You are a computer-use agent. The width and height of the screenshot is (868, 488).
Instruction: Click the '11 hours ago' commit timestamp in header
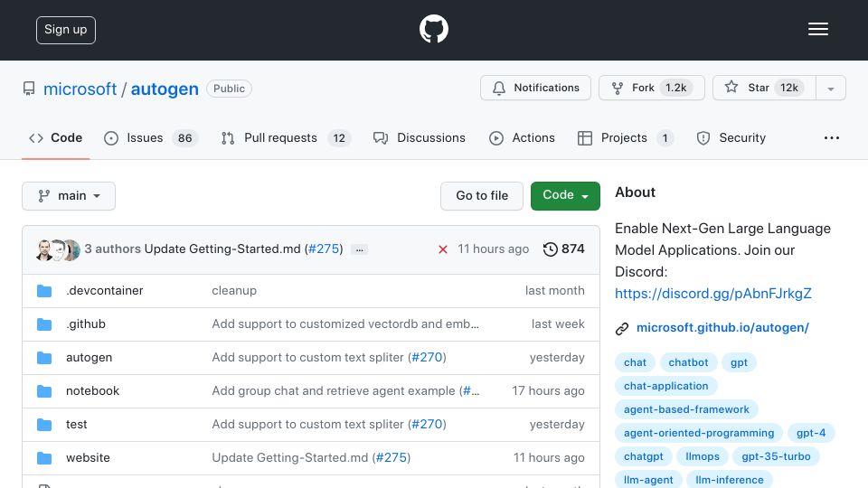[494, 249]
